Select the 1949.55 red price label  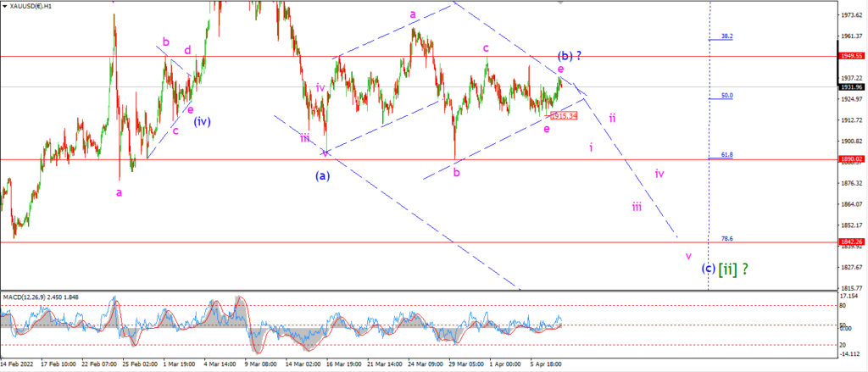(852, 56)
